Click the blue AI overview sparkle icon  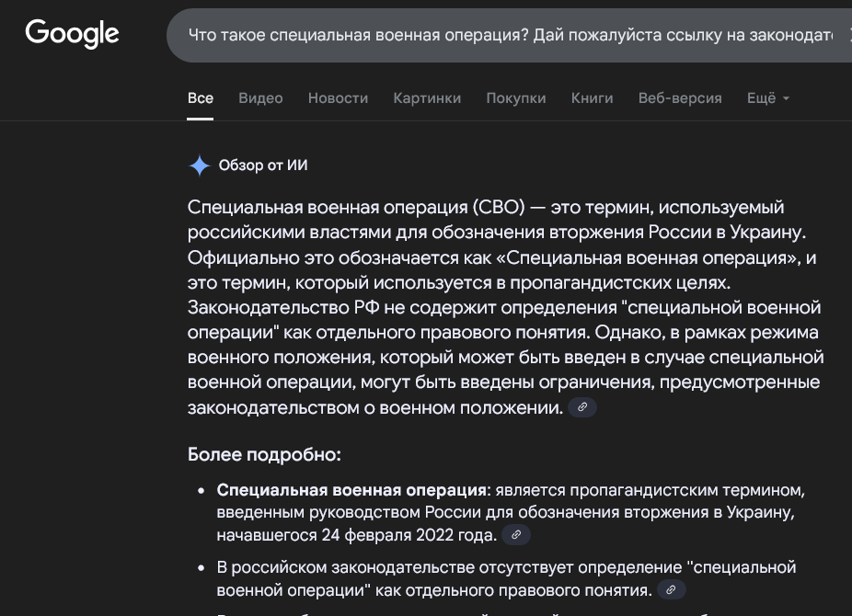(x=199, y=165)
